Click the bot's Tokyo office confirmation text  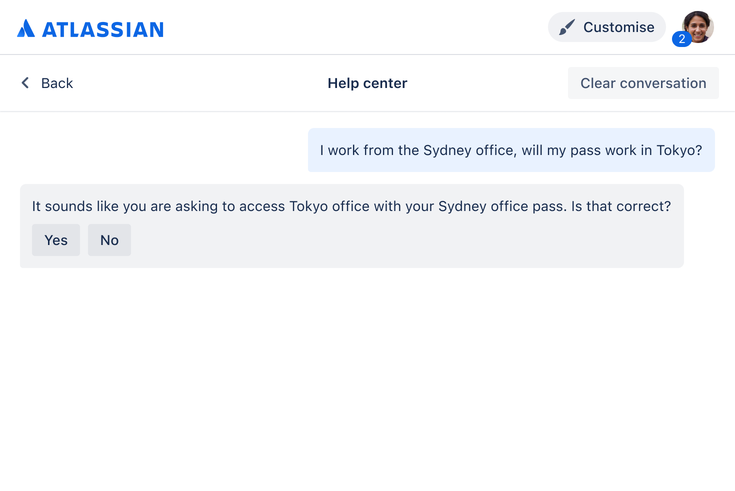352,206
